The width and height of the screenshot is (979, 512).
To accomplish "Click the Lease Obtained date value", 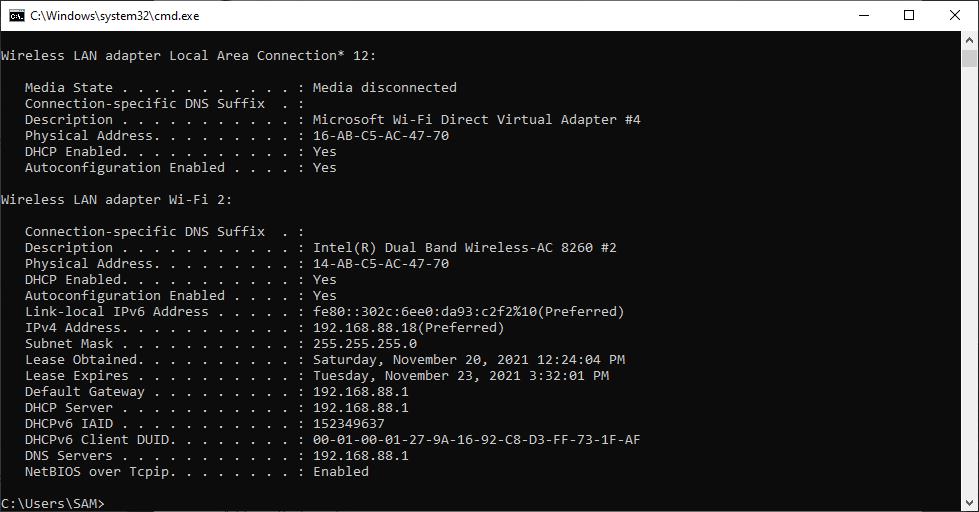I will coord(468,360).
